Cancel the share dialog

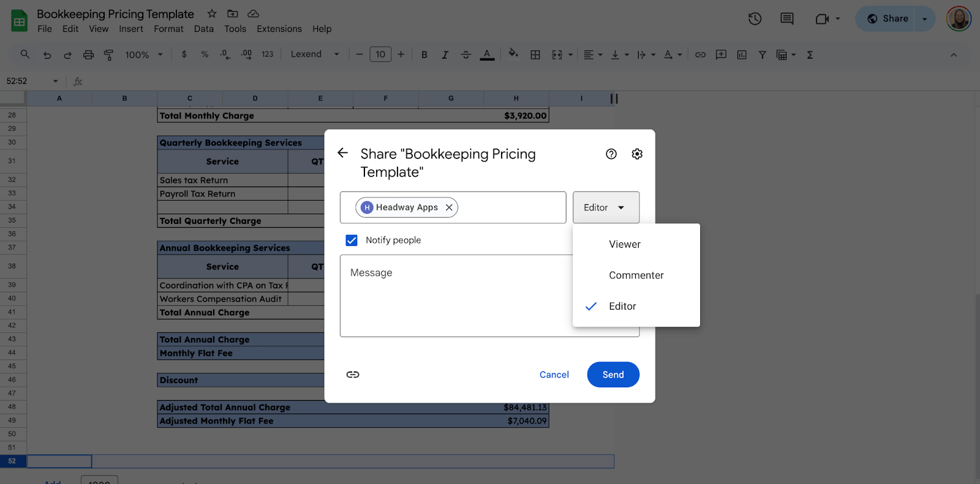coord(554,374)
